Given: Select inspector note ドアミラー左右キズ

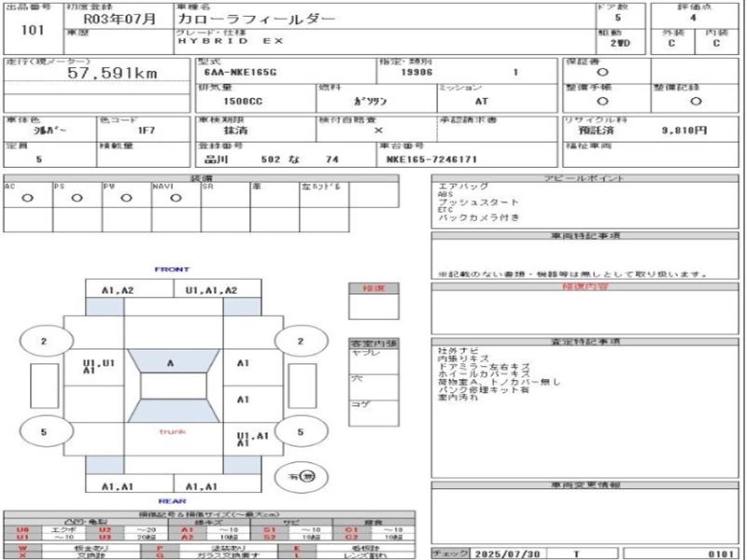Looking at the screenshot, I should tap(484, 367).
